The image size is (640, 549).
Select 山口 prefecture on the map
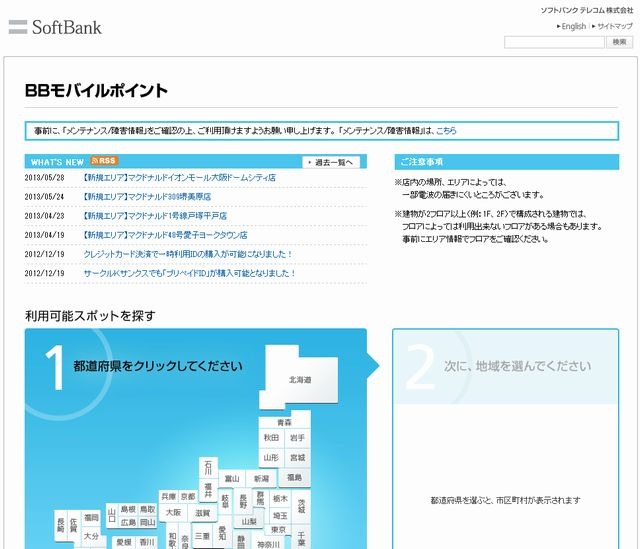pos(112,516)
